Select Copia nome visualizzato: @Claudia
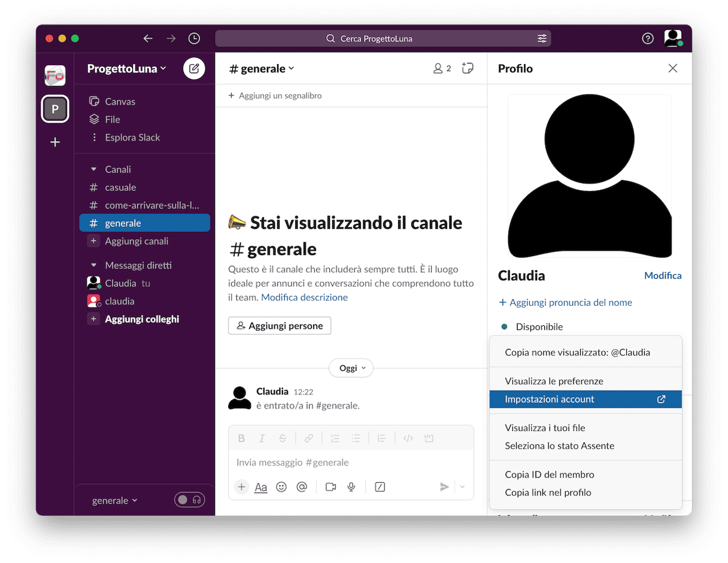This screenshot has height=563, width=728. pos(586,352)
